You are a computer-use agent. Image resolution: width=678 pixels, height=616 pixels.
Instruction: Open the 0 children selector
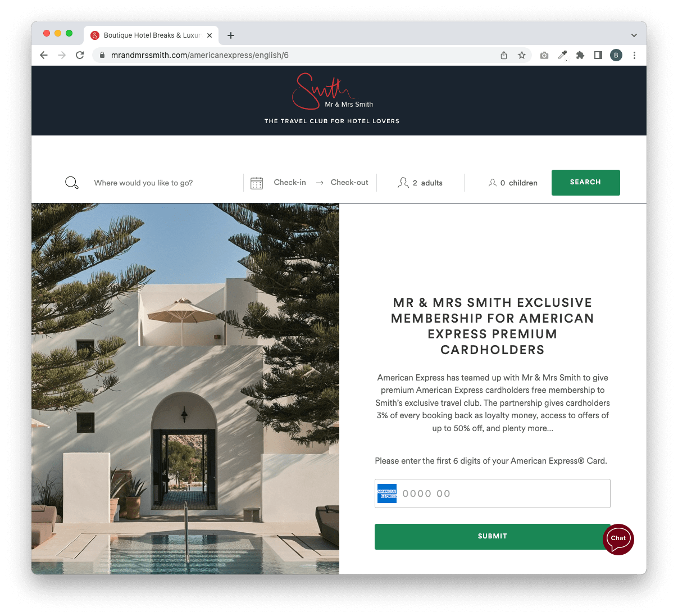pos(513,183)
